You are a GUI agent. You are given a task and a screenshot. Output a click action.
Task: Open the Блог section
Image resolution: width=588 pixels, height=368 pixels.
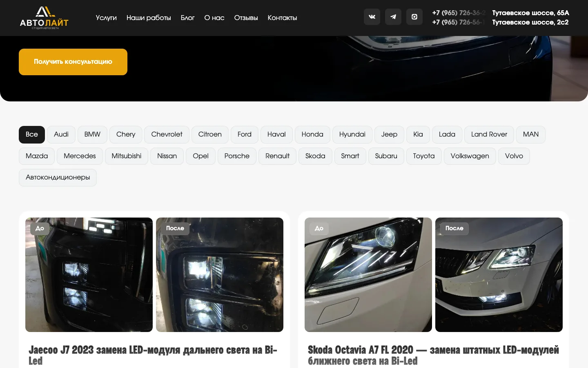187,18
